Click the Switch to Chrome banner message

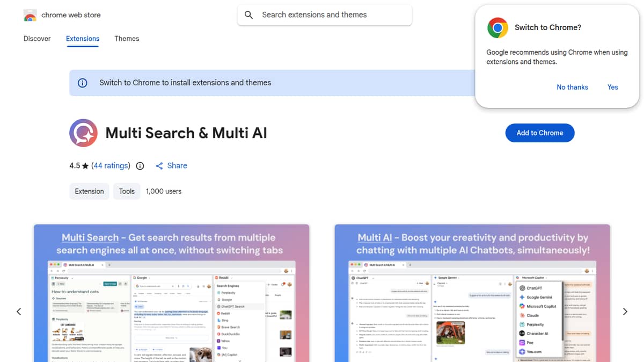(x=185, y=83)
